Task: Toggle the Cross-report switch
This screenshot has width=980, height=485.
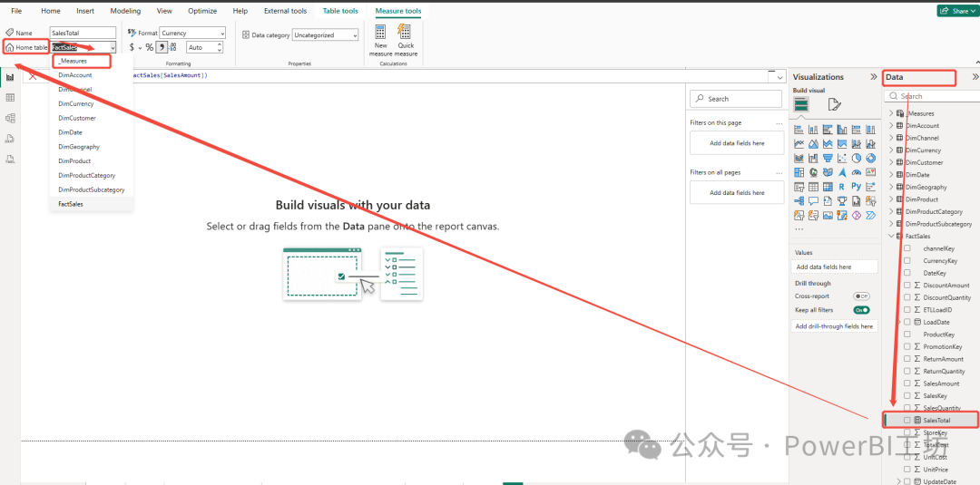Action: pos(861,296)
